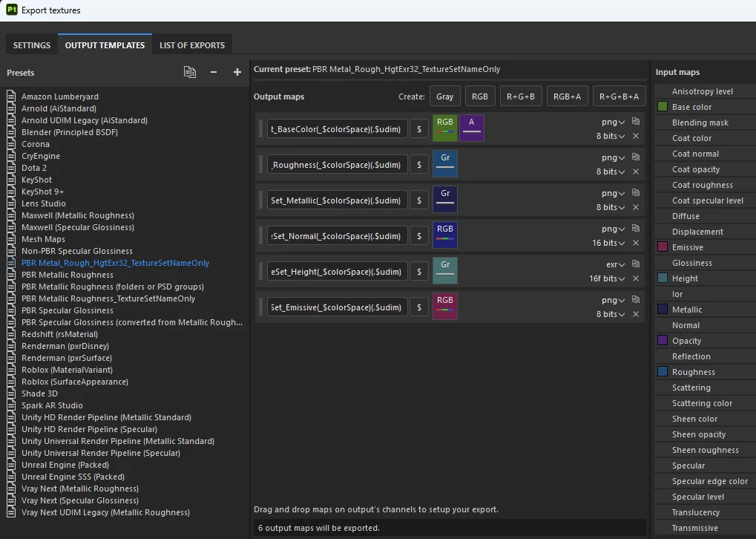The height and width of the screenshot is (539, 756).
Task: Delete the Emissive output map
Action: [x=636, y=315]
